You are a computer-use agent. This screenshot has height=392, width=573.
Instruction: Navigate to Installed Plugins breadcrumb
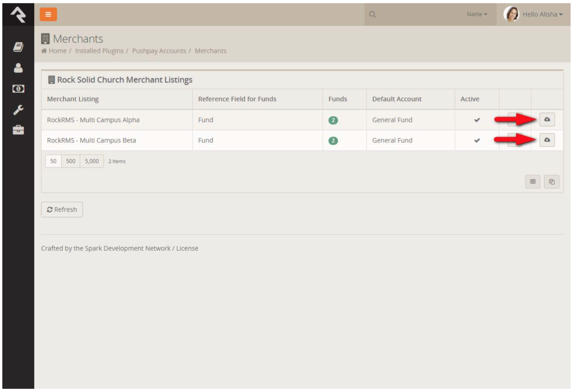coord(99,50)
